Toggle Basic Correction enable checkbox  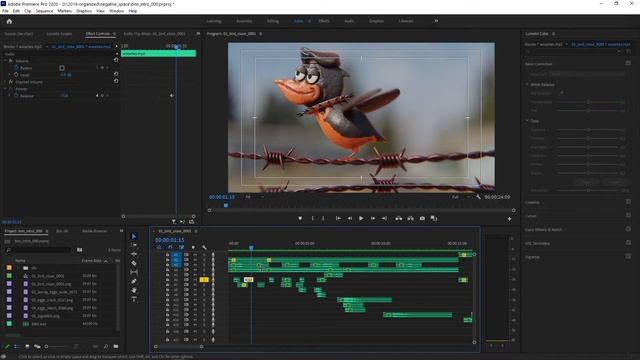click(x=628, y=63)
